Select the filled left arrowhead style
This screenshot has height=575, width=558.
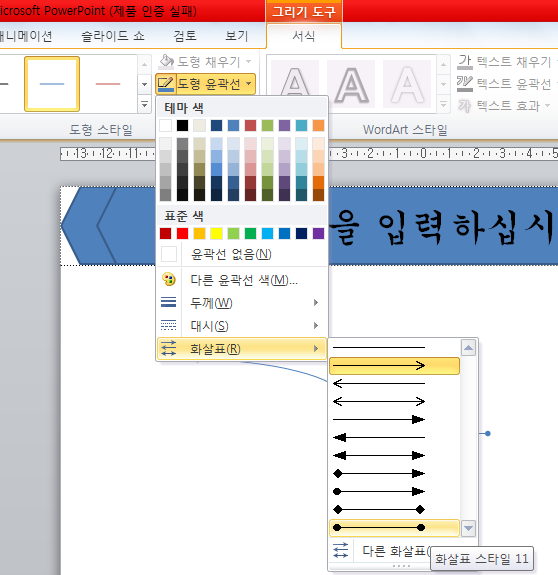point(394,437)
